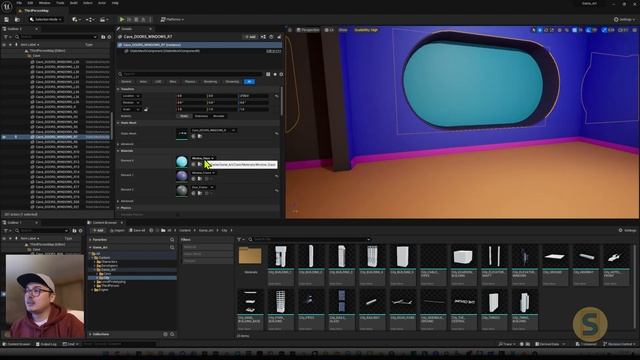Open Output Log in bottom bar
640x360 pixels.
46,344
